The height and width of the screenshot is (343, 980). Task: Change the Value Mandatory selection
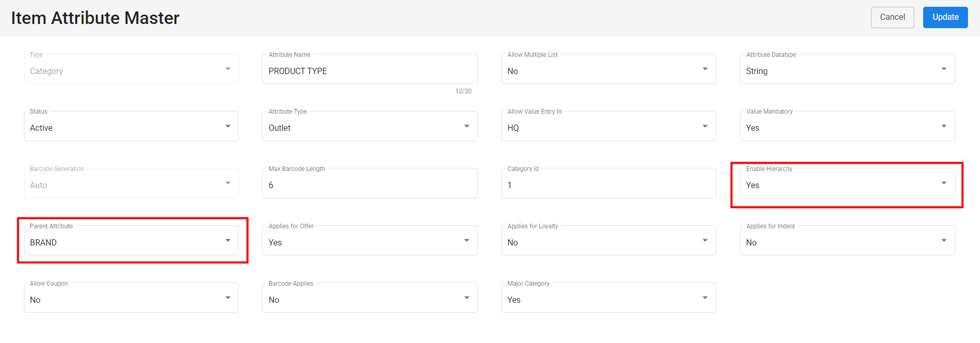click(x=847, y=127)
